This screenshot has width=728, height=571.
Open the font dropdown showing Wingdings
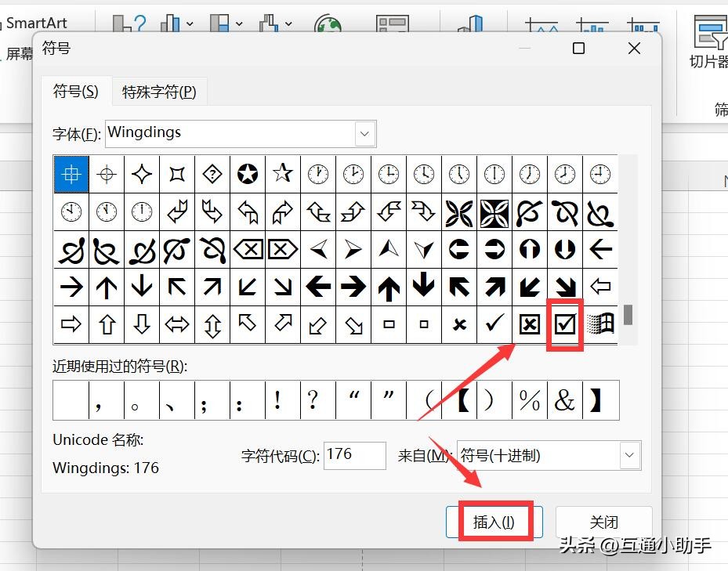pos(365,134)
